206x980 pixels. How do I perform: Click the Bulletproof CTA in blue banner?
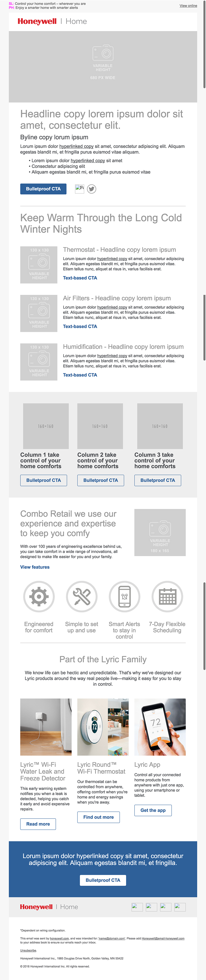(103, 880)
